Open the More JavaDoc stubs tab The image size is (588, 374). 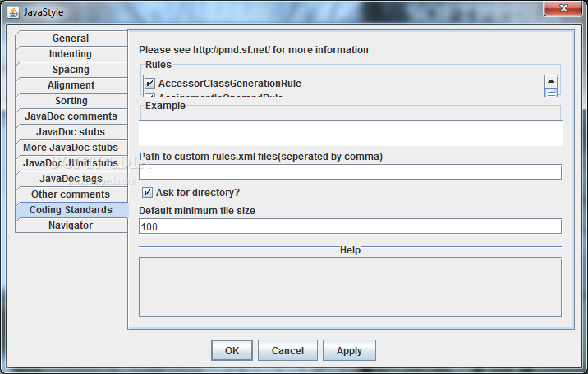71,148
